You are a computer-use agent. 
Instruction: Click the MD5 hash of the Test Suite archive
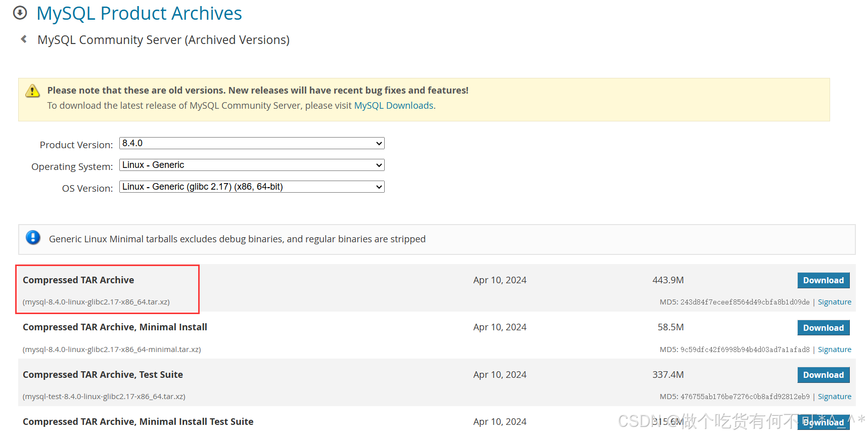[745, 397]
